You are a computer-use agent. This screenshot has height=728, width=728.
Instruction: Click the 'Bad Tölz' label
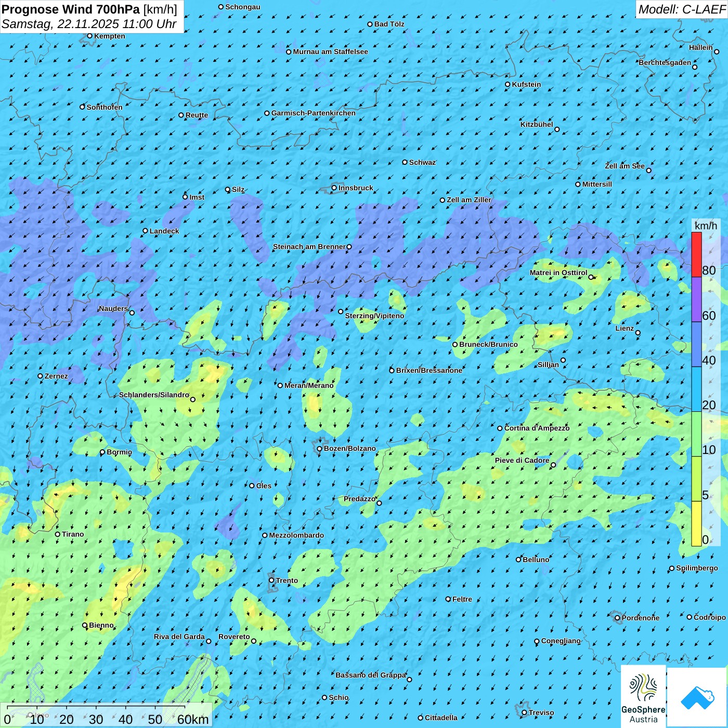[389, 24]
